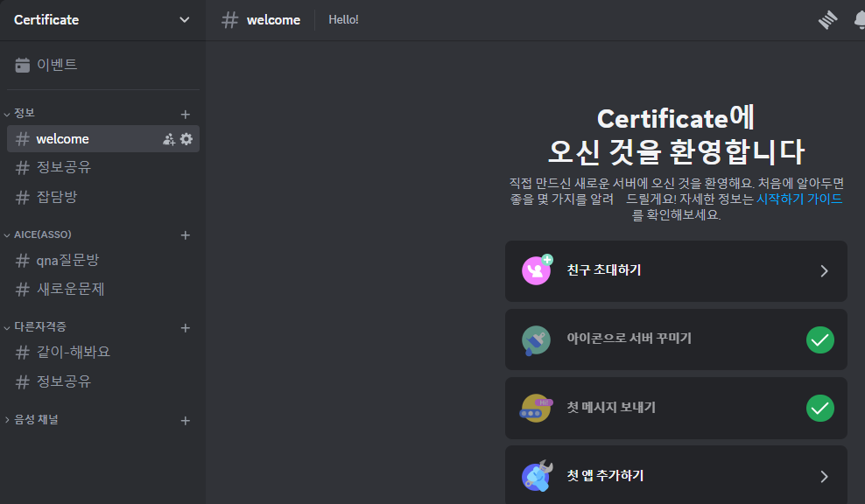
Task: Add a channel to 다른자격증 category
Action: tap(186, 328)
